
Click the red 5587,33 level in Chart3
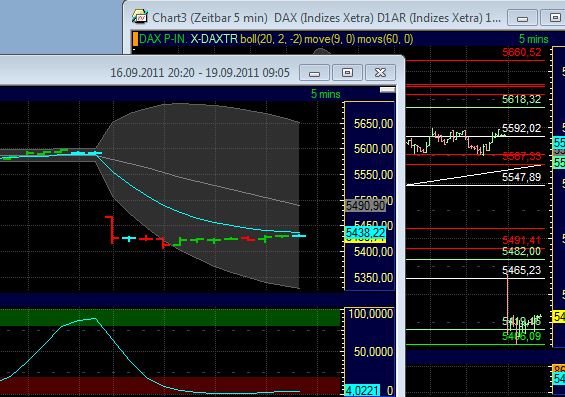point(522,156)
